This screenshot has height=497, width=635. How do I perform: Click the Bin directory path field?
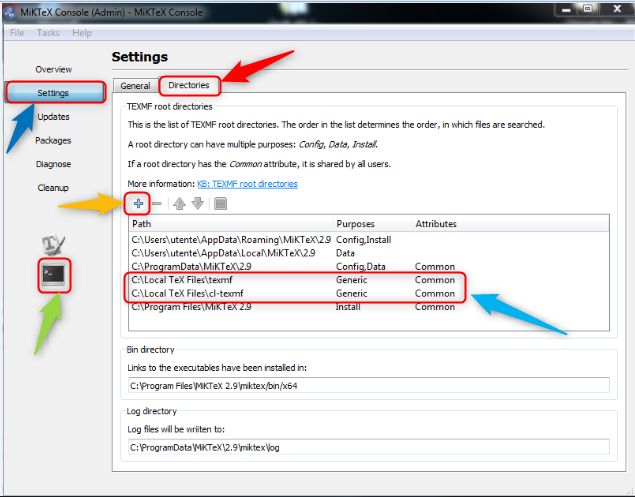(x=369, y=386)
